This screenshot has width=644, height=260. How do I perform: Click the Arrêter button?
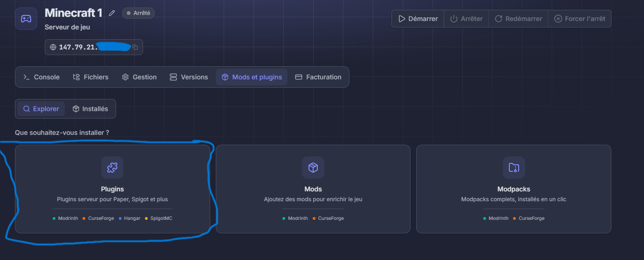tap(466, 19)
